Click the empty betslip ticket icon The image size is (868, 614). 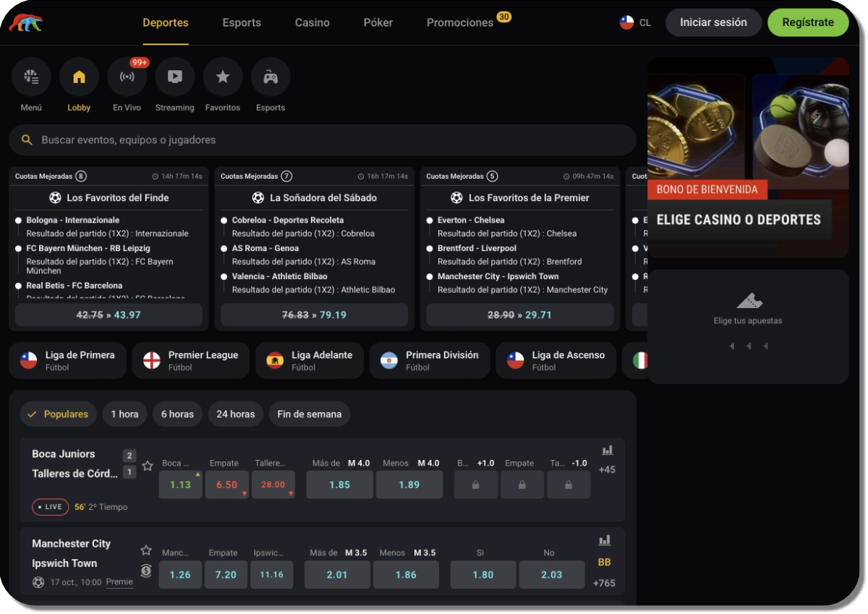pyautogui.click(x=749, y=300)
